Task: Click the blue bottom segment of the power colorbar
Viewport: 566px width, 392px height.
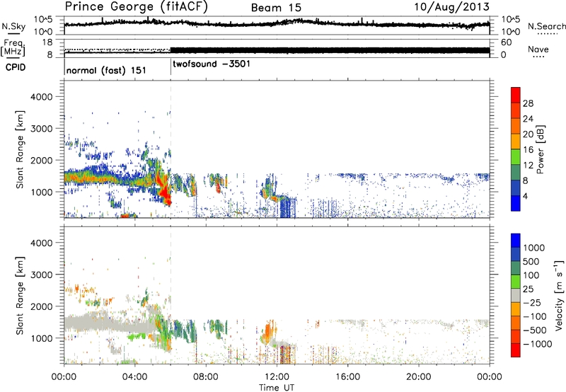Action: 516,203
